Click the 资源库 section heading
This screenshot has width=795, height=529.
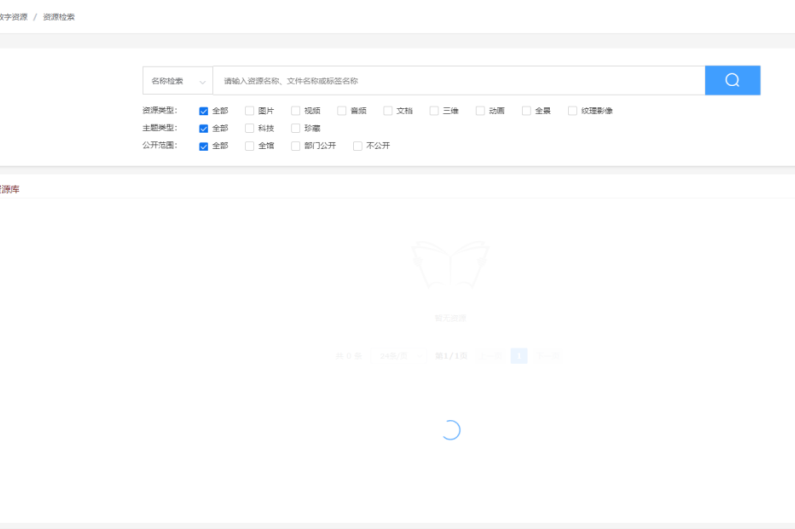pos(9,189)
